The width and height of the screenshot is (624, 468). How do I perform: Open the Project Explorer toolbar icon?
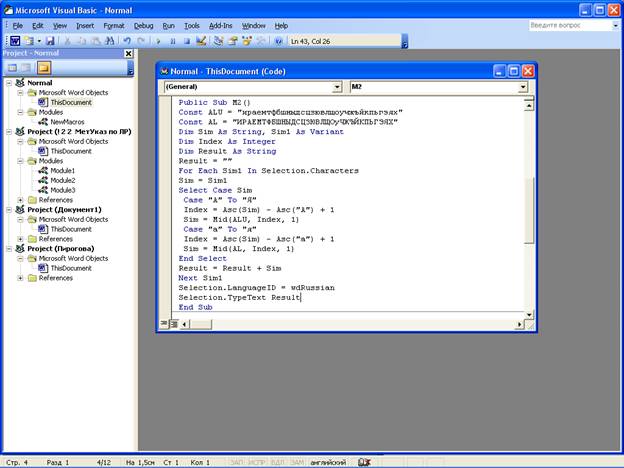(219, 41)
